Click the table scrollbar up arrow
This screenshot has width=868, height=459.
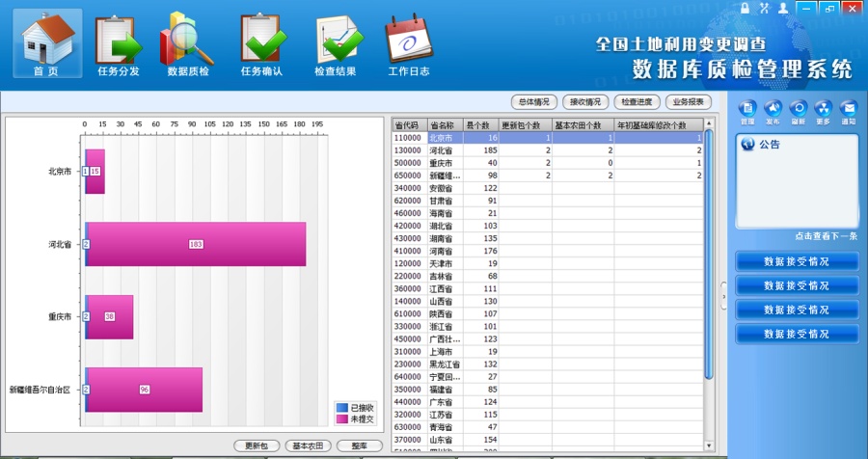click(x=709, y=122)
